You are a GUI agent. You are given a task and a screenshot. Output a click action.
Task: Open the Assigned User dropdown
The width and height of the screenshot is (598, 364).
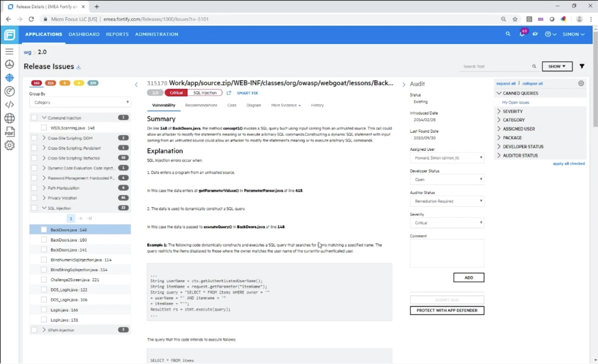(447, 158)
